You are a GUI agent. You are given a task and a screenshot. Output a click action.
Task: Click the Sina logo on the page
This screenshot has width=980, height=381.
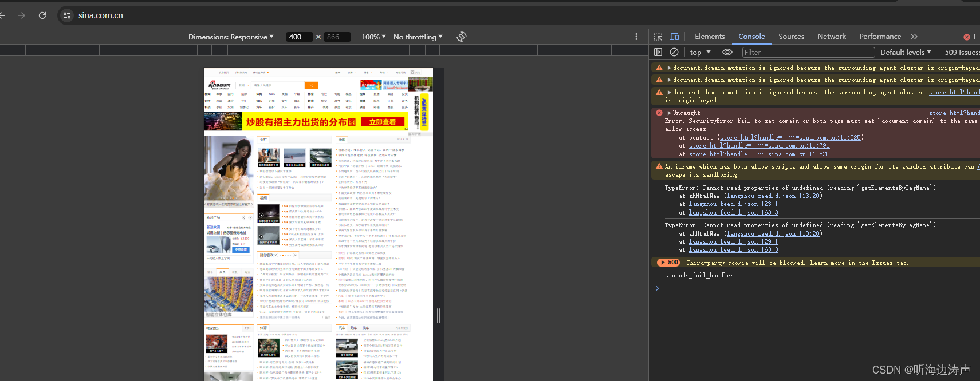pyautogui.click(x=219, y=85)
